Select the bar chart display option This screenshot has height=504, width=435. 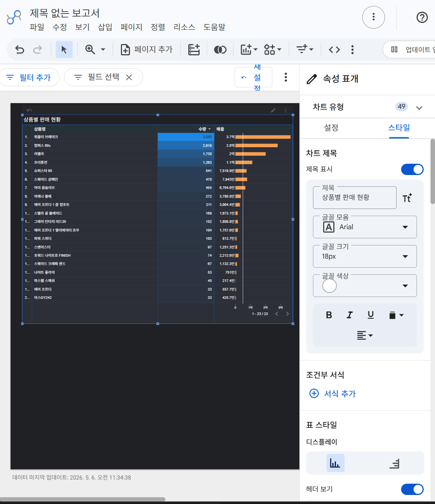(335, 463)
